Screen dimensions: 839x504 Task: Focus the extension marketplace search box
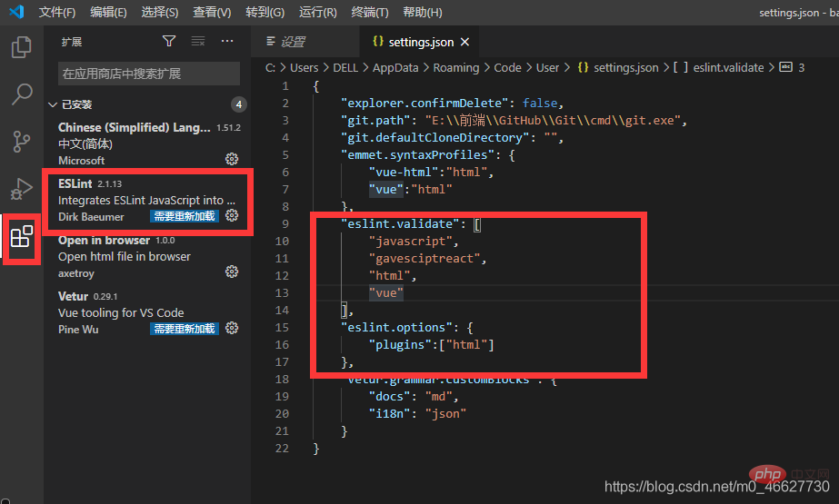(149, 74)
